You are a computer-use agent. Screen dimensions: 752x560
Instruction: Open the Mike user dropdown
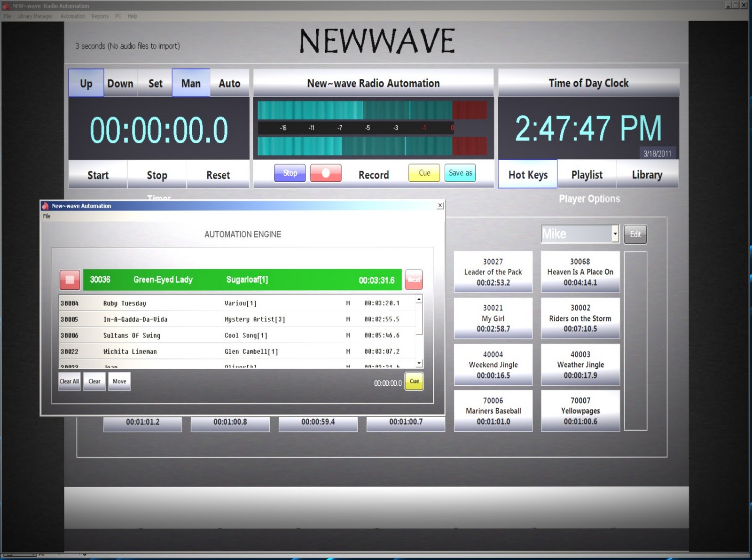(x=615, y=233)
